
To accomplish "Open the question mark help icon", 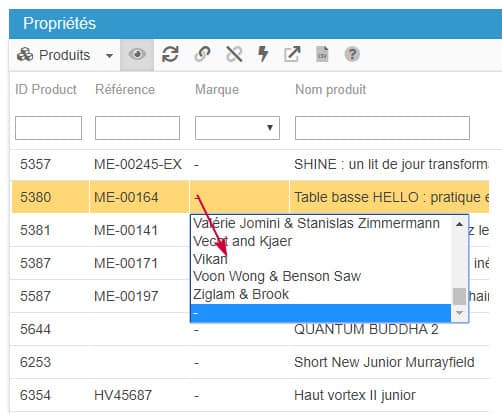I will tap(352, 54).
